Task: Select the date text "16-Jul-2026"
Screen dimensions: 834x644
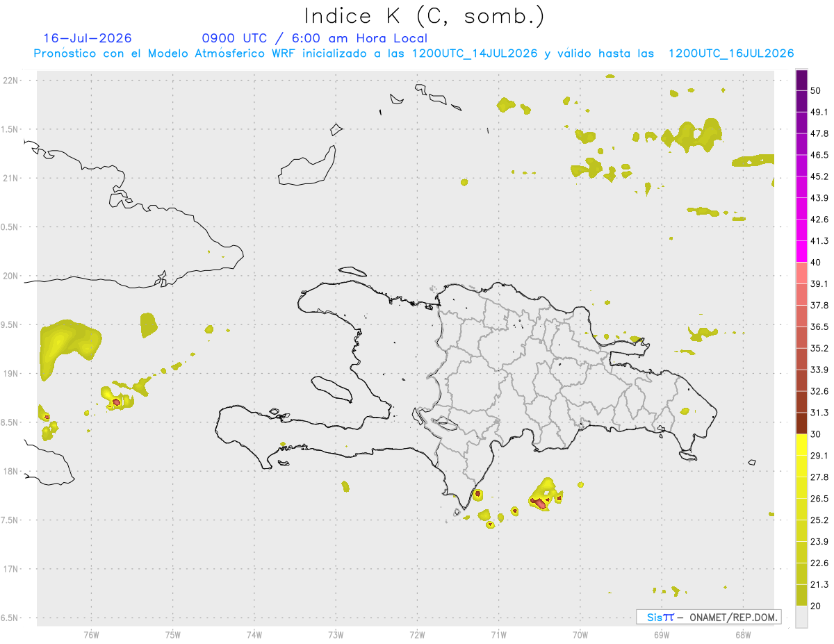Action: tap(88, 38)
